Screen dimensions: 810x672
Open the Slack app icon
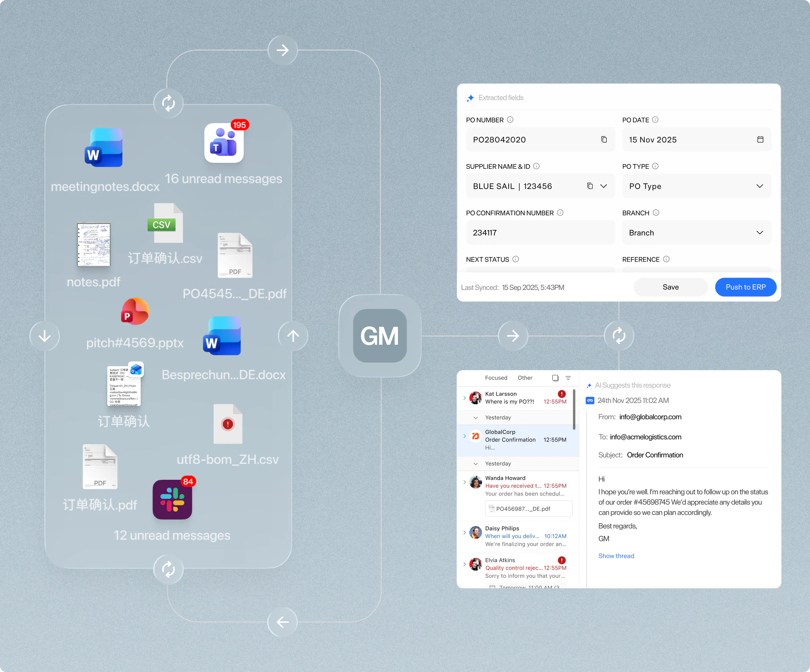coord(172,499)
